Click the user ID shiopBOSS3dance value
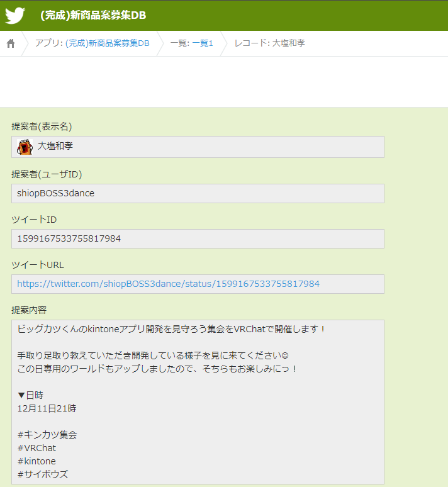The height and width of the screenshot is (487, 448). [55, 193]
